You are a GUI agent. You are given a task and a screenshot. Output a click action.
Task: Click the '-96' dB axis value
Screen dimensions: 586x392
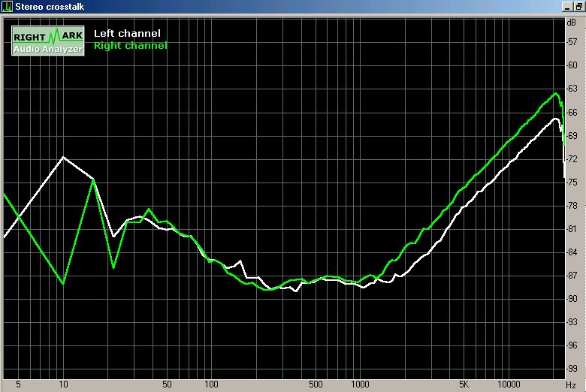[x=572, y=345]
